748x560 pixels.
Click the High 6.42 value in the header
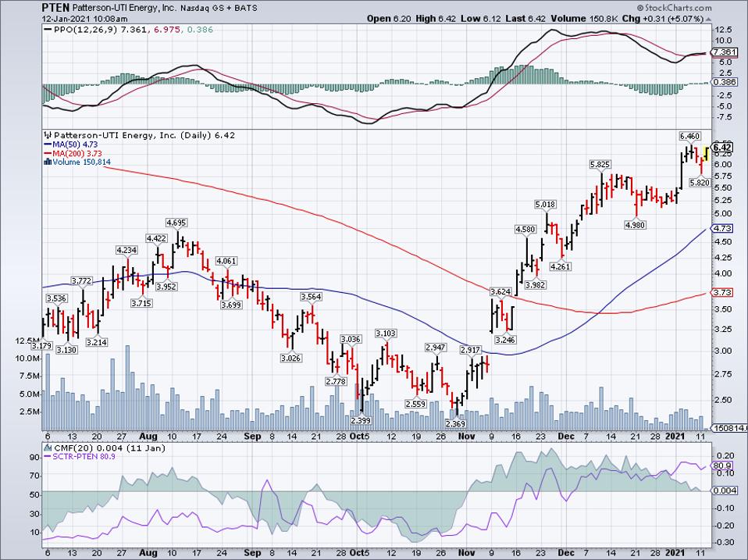click(x=436, y=19)
